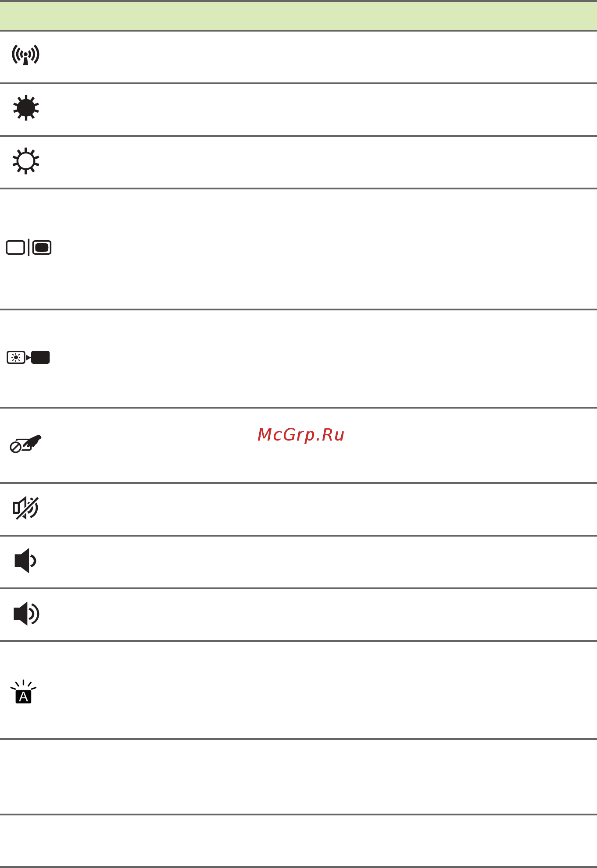The width and height of the screenshot is (597, 868).
Task: Click the blank row below the backlight row
Action: [298, 777]
